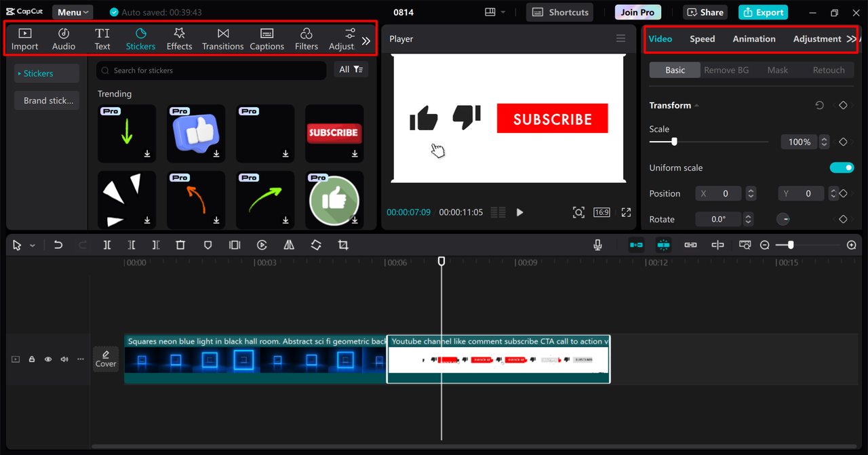Download the red SUBSCRIBE sticker
The width and height of the screenshot is (868, 455).
click(355, 154)
